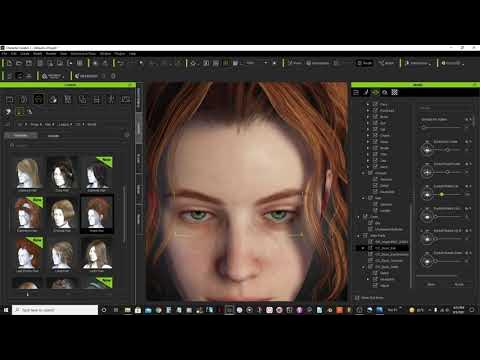
Task: Expand the Nose node in the morph tree
Action: (x=368, y=142)
